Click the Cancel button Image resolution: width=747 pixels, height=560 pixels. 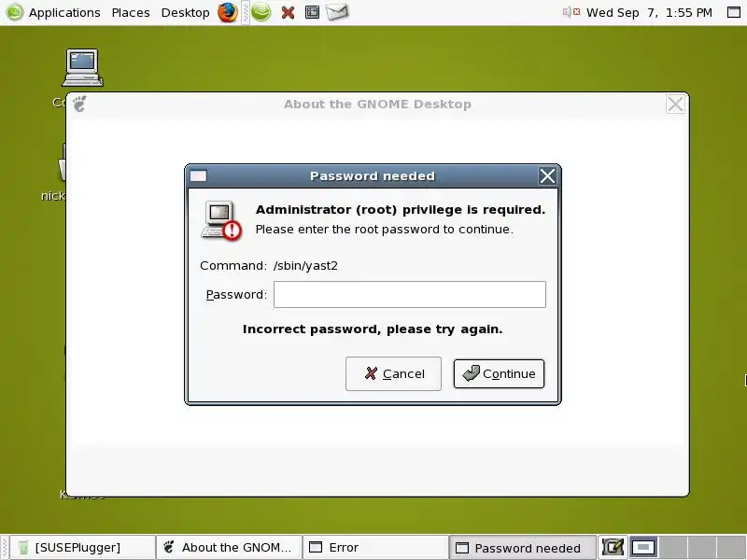pyautogui.click(x=393, y=374)
